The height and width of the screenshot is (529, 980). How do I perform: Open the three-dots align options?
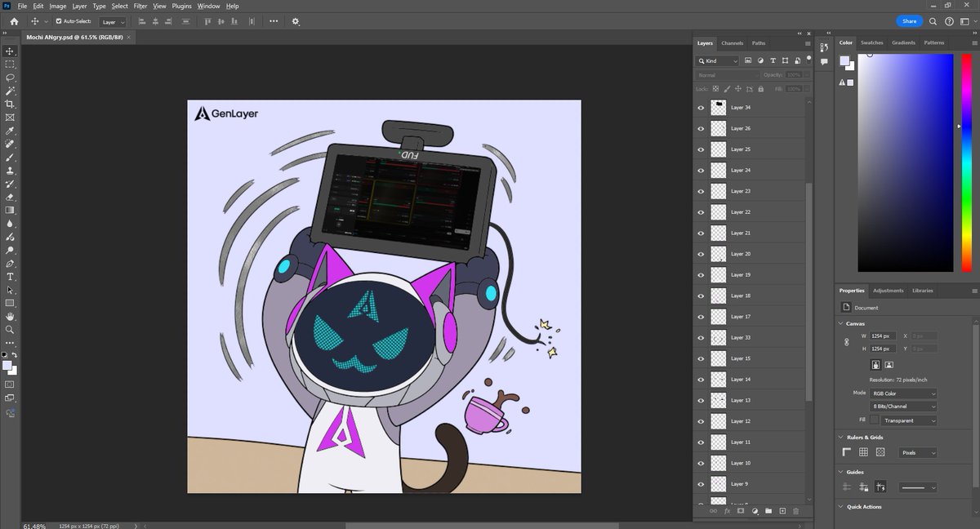click(x=273, y=21)
